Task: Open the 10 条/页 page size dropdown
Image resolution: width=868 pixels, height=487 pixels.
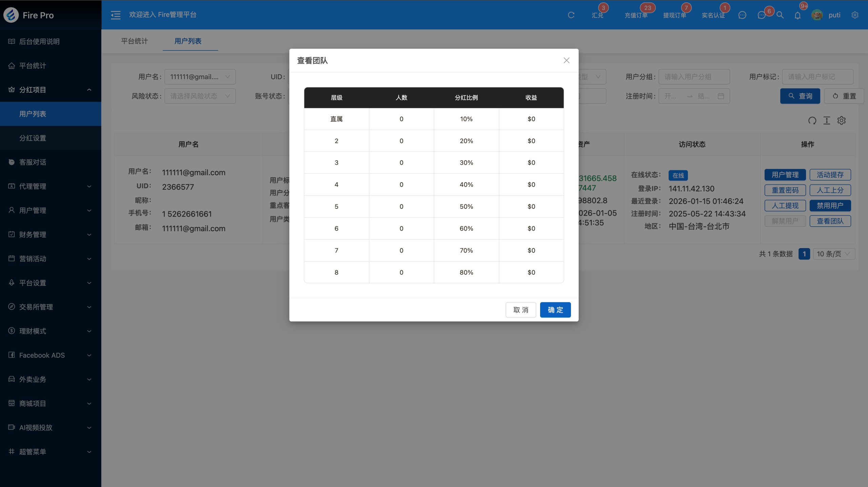Action: pyautogui.click(x=834, y=254)
